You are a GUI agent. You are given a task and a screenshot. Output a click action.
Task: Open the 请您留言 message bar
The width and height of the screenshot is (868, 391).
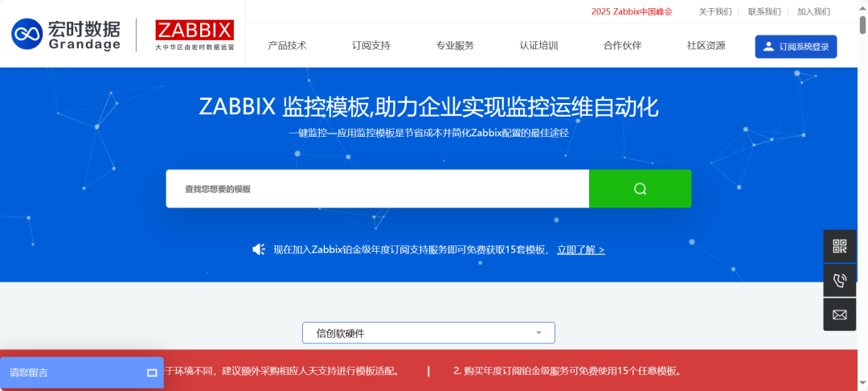coord(82,372)
